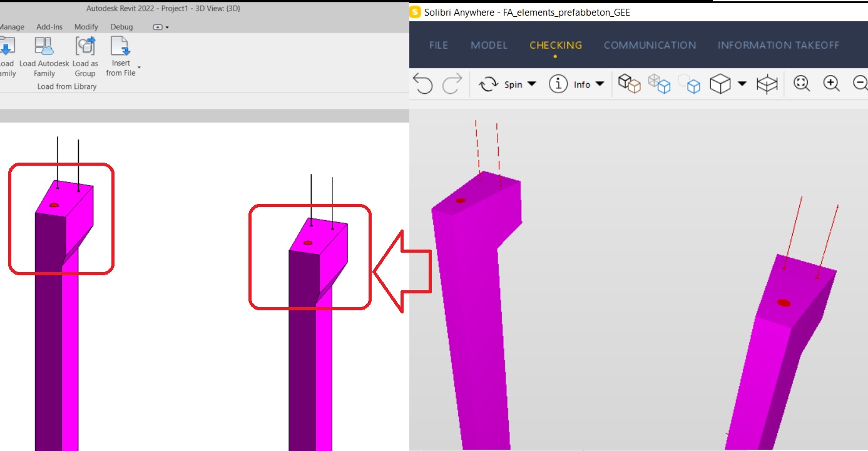Switch to the CHECKING tab
Screen dimensions: 868x451
click(x=556, y=45)
